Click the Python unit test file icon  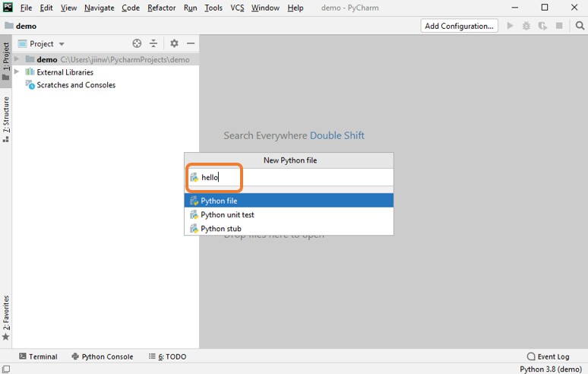194,214
